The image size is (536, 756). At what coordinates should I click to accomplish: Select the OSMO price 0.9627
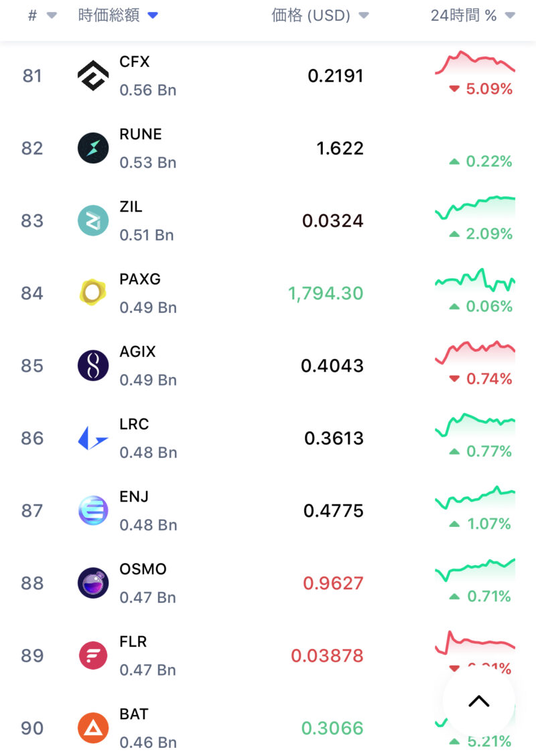coord(333,583)
